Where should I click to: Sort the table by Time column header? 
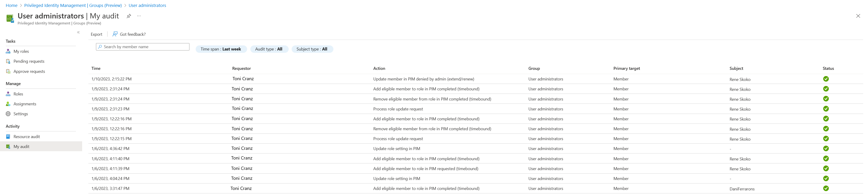(96, 68)
